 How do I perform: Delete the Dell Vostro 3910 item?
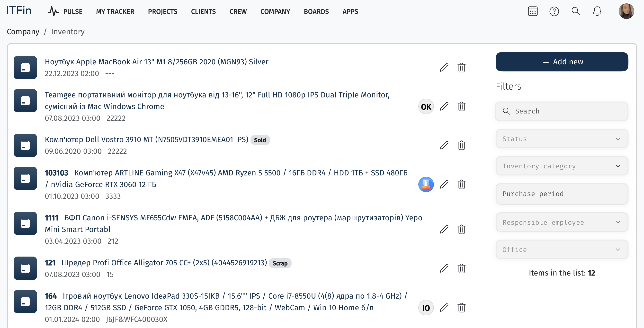(462, 145)
